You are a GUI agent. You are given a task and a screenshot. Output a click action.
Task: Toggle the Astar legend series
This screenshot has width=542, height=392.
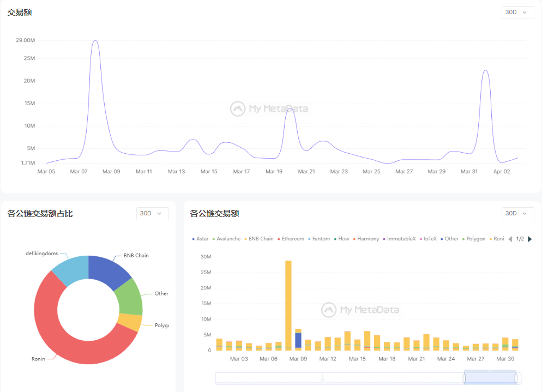(200, 239)
